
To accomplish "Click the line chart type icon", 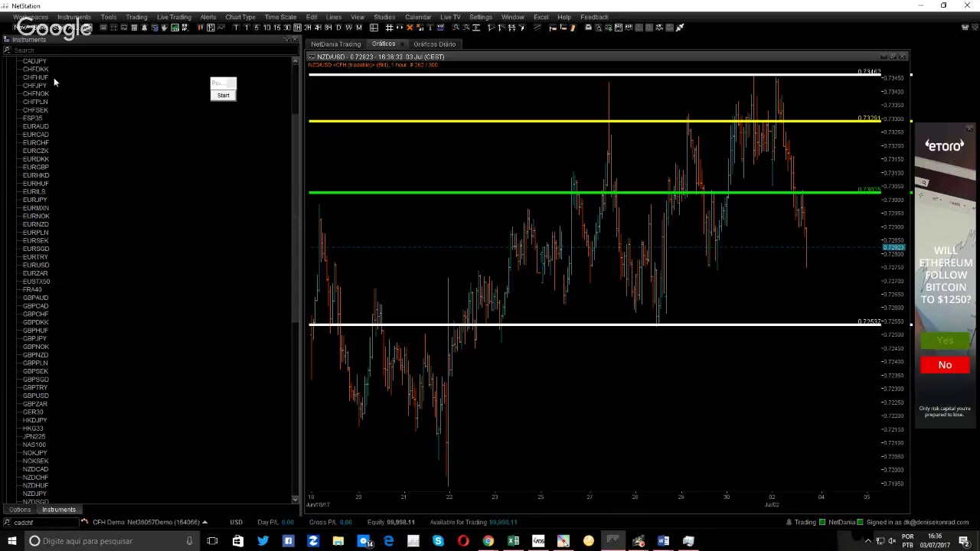I will (x=220, y=28).
